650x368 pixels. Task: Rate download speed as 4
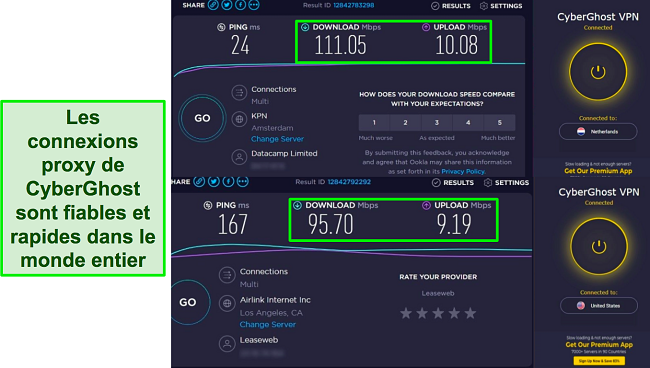(468, 123)
